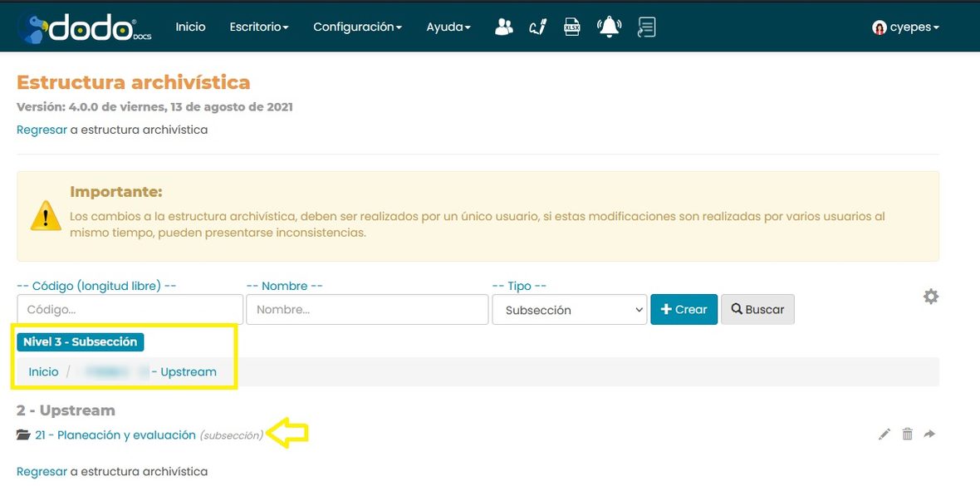The height and width of the screenshot is (486, 980).
Task: Click the cyepes user avatar
Action: (x=880, y=27)
